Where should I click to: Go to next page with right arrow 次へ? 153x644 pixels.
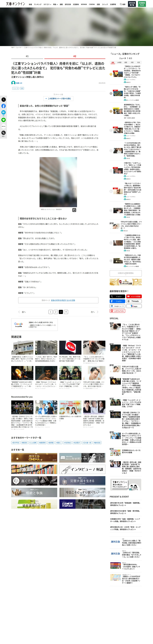pos(94,312)
